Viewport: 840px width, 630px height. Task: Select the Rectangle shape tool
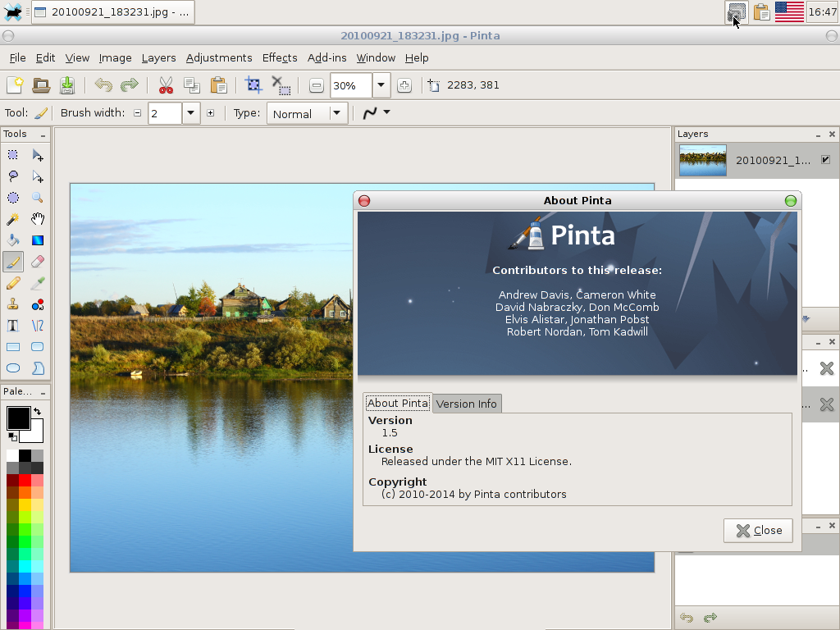[13, 347]
